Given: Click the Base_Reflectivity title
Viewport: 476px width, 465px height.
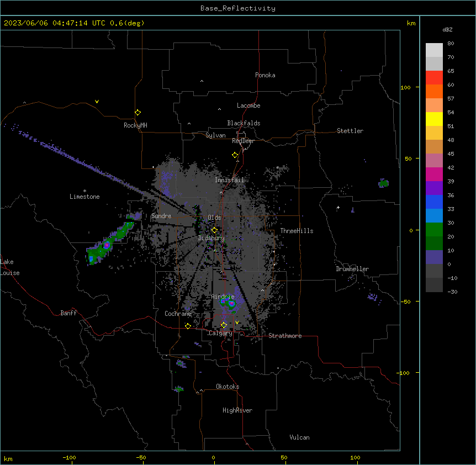Looking at the screenshot, I should (x=238, y=8).
